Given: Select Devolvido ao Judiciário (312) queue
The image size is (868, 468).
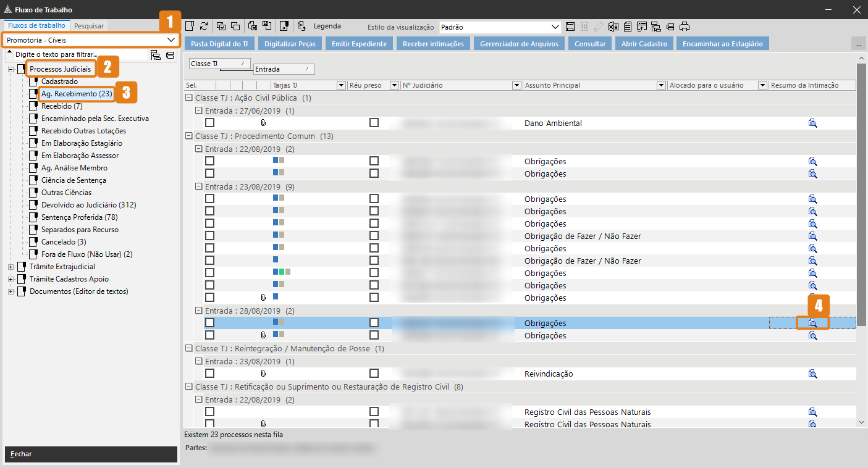Looking at the screenshot, I should click(x=89, y=205).
